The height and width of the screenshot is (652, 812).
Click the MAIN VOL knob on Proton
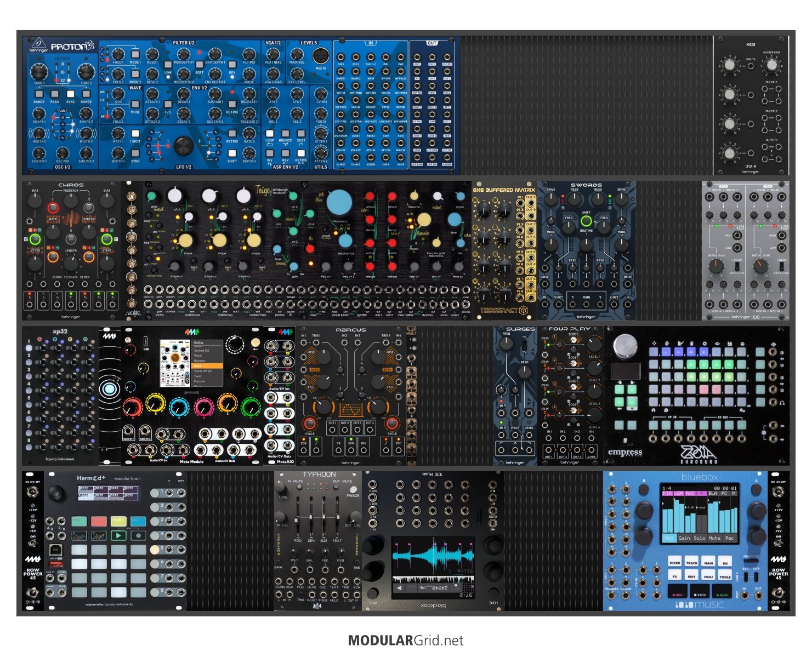point(297,54)
